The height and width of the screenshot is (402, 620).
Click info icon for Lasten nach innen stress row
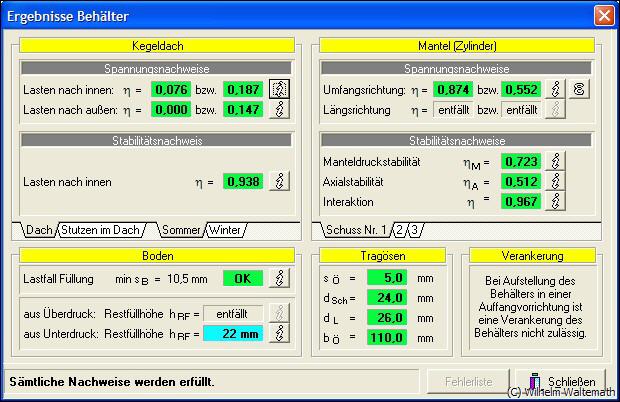(282, 90)
